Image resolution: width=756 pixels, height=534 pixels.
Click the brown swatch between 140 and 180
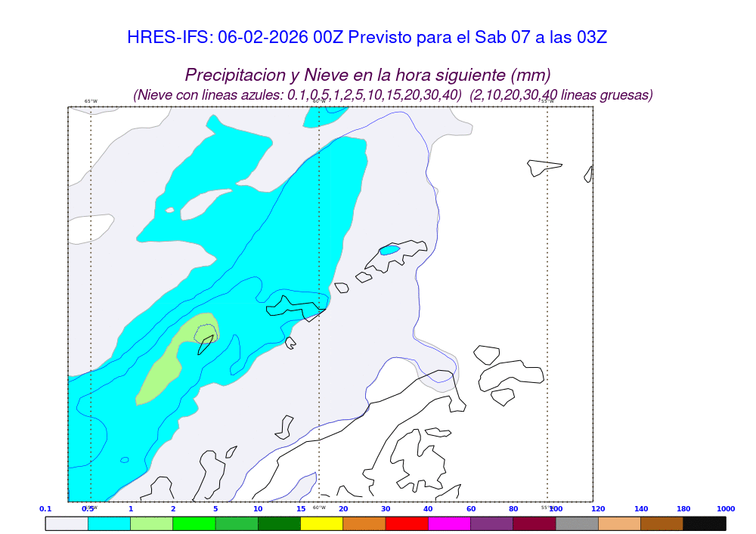pyautogui.click(x=661, y=523)
